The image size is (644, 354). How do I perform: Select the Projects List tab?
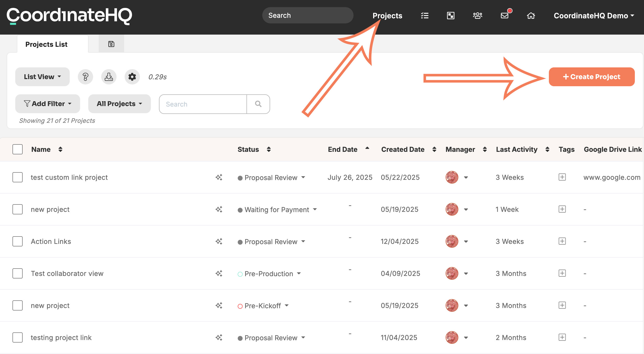click(53, 44)
